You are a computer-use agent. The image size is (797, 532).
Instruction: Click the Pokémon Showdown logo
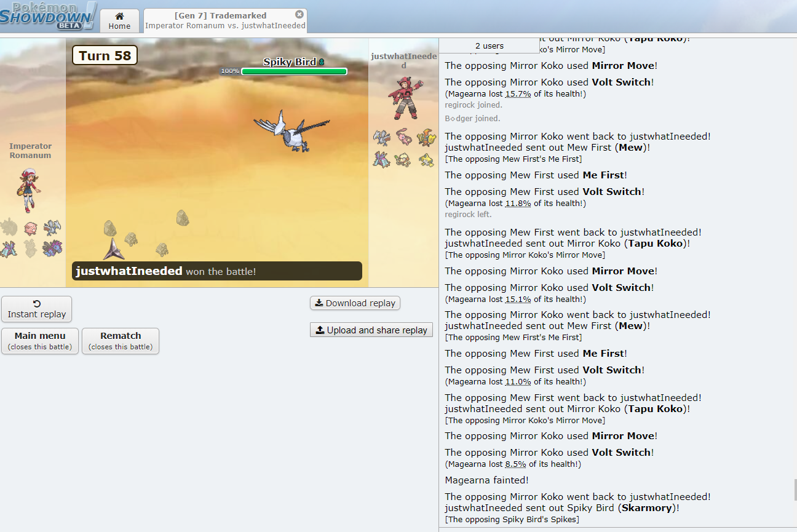[48, 16]
